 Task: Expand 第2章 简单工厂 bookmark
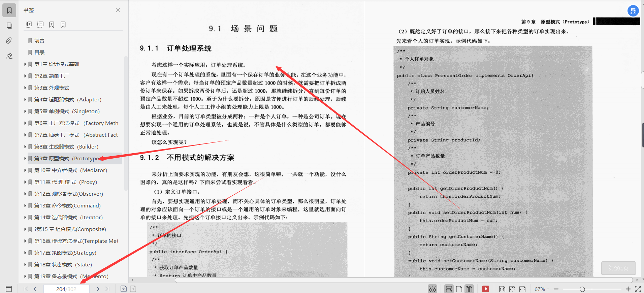tap(25, 76)
